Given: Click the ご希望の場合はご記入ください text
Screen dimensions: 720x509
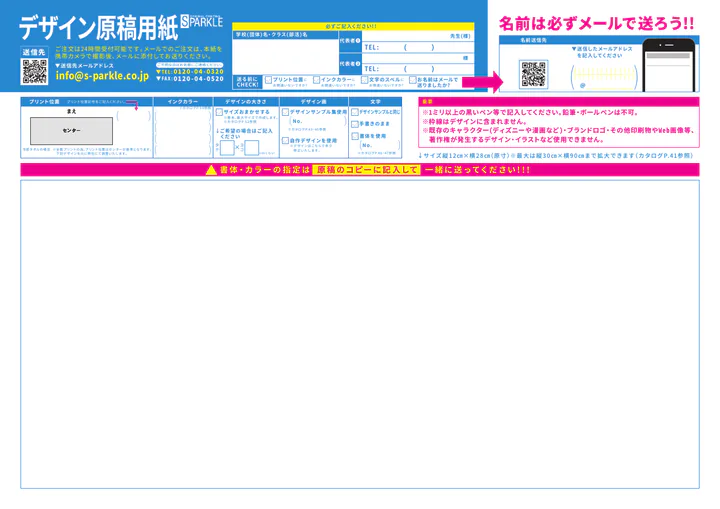Looking at the screenshot, I should (244, 134).
